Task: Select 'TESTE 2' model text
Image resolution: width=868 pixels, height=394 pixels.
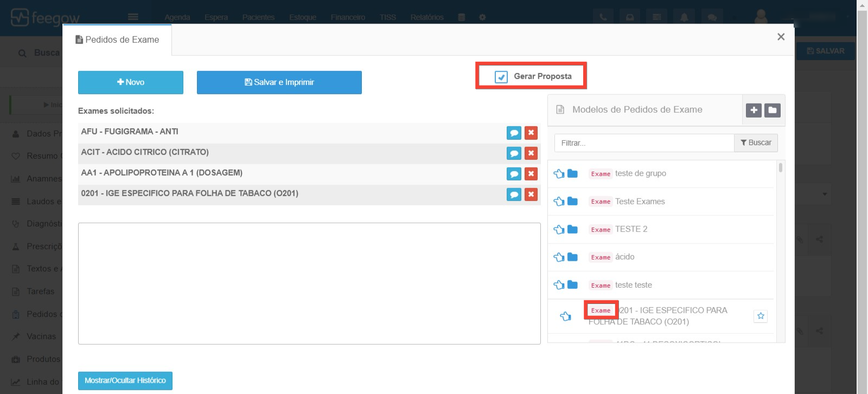Action: point(631,229)
